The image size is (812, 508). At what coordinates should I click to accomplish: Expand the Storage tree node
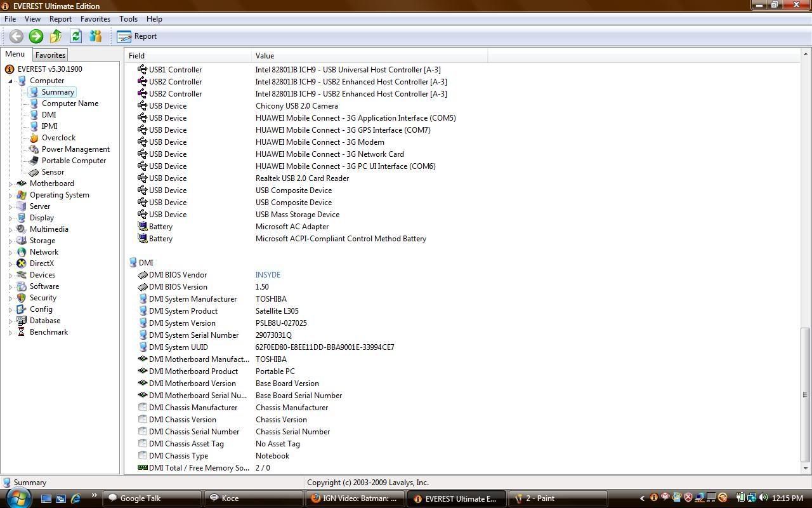click(x=10, y=241)
